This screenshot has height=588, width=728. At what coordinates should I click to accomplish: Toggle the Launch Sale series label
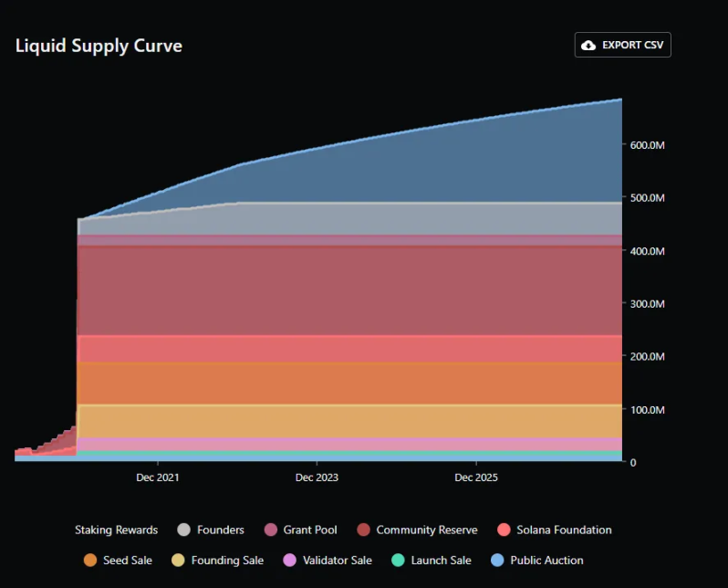click(x=441, y=560)
